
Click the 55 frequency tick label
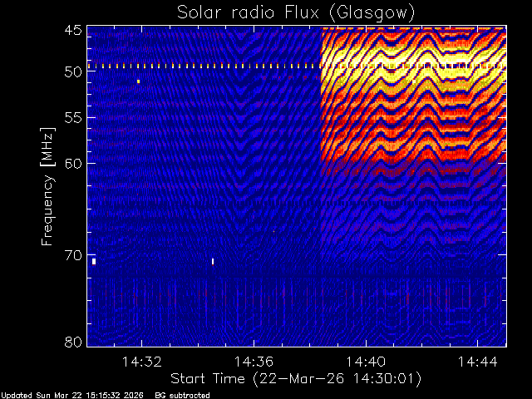coord(73,118)
